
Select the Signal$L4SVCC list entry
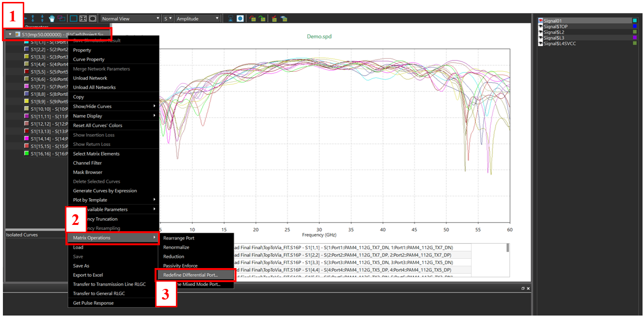click(x=587, y=44)
